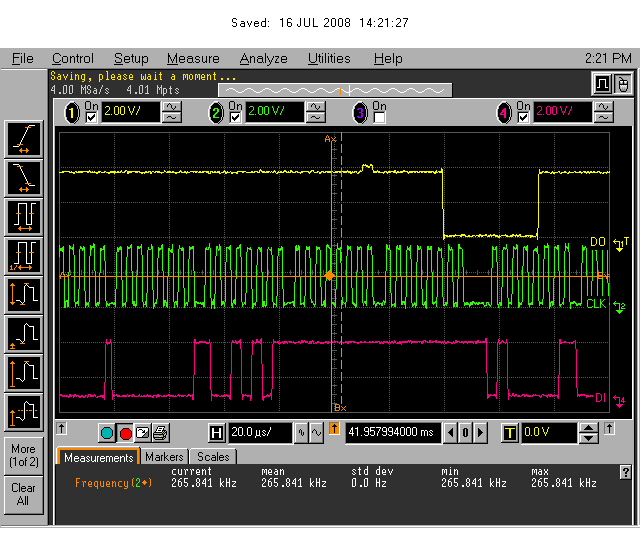Click the question mark help icon in measurements
The width and height of the screenshot is (640, 544).
click(x=625, y=472)
